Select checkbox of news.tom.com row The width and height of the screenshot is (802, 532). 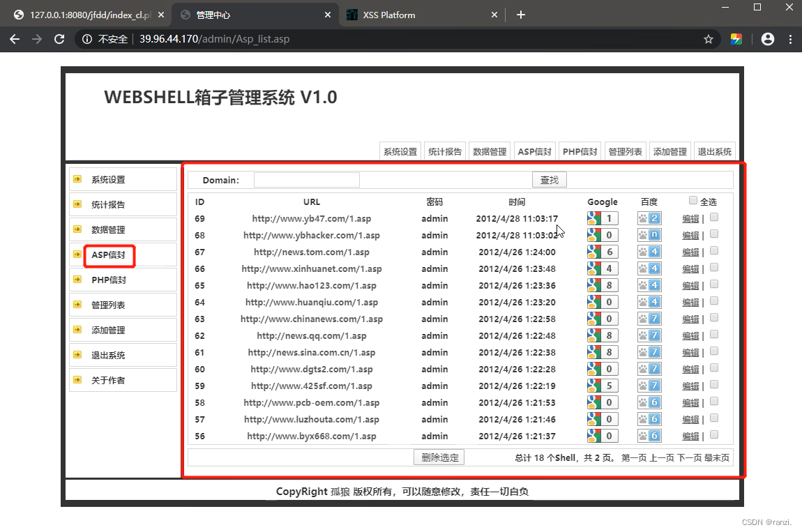coord(714,250)
